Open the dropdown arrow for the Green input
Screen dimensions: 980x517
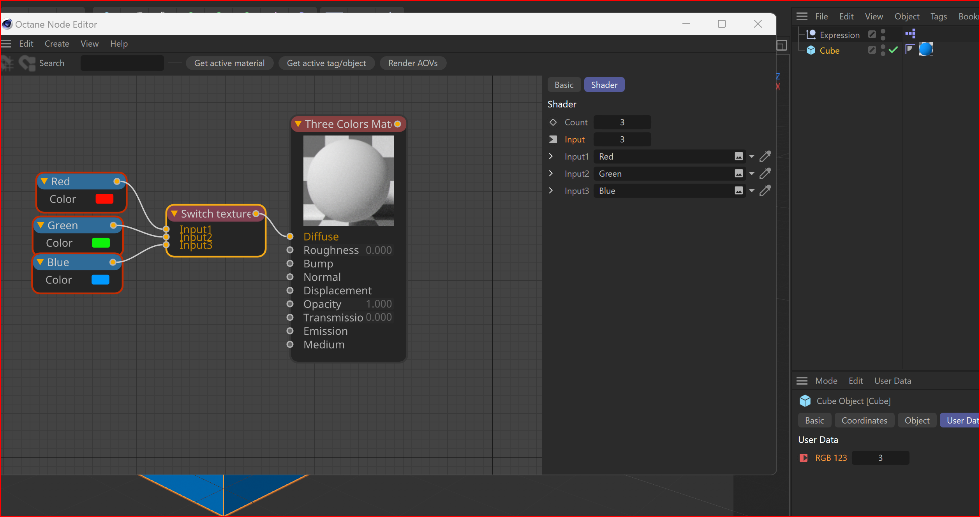[x=752, y=174]
